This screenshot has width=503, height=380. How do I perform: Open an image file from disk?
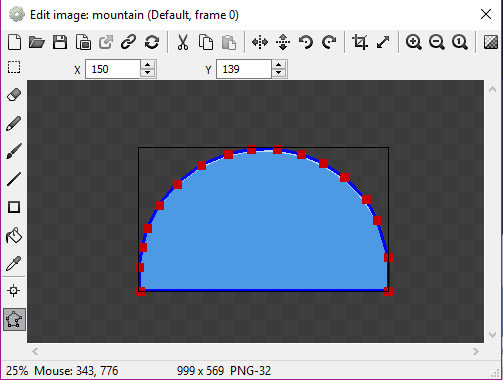(37, 42)
